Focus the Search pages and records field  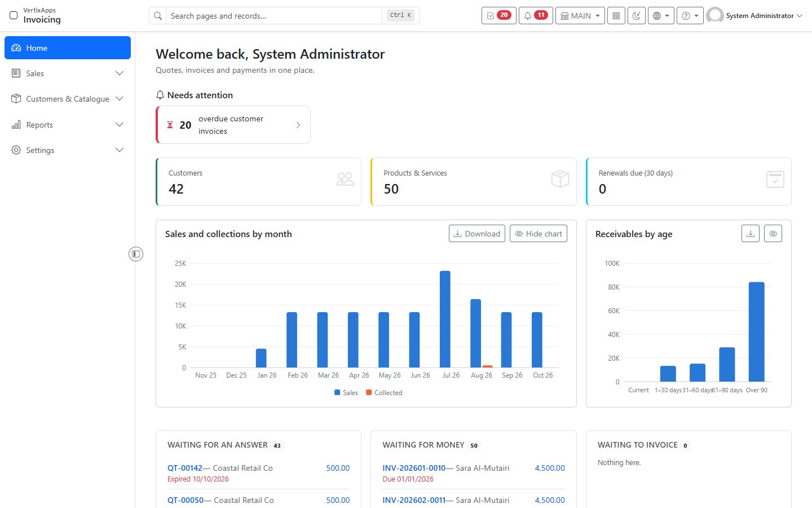coord(275,16)
